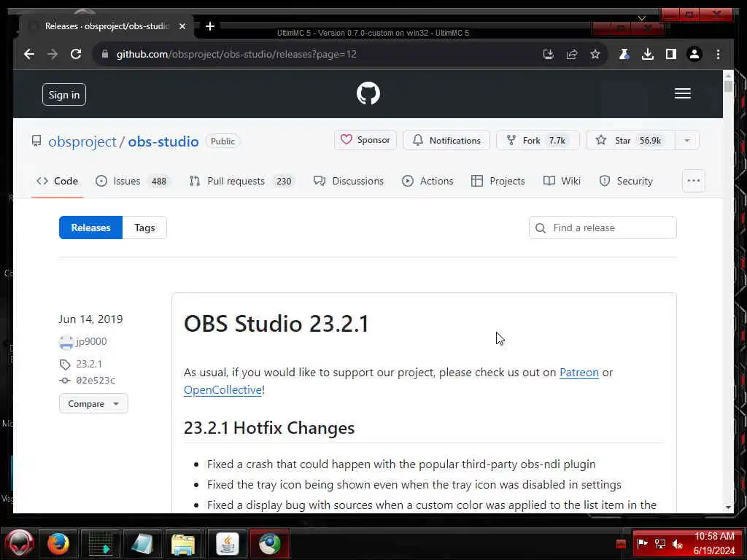This screenshot has height=560, width=747.
Task: Open a new browser tab
Action: pyautogui.click(x=209, y=26)
